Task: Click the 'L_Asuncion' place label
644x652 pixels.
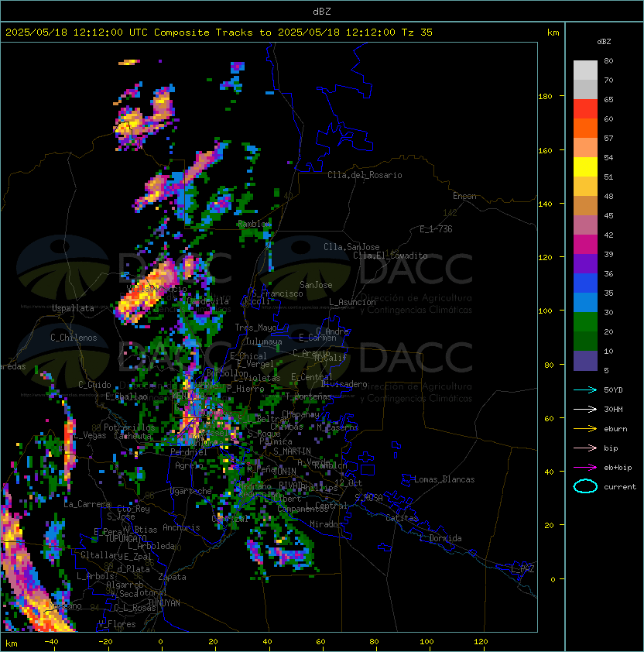Action: [x=352, y=302]
